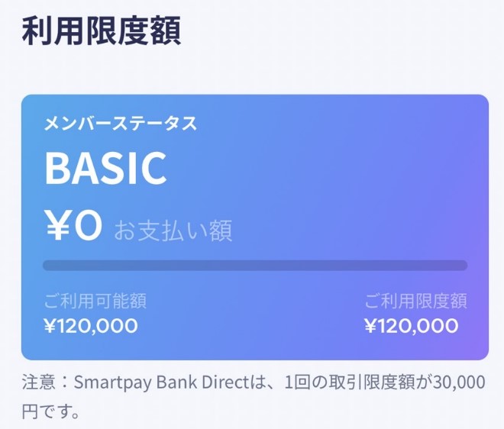This screenshot has height=429, width=504.
Task: Tap the yen symbol of the ¥0 amount
Action: click(x=58, y=226)
